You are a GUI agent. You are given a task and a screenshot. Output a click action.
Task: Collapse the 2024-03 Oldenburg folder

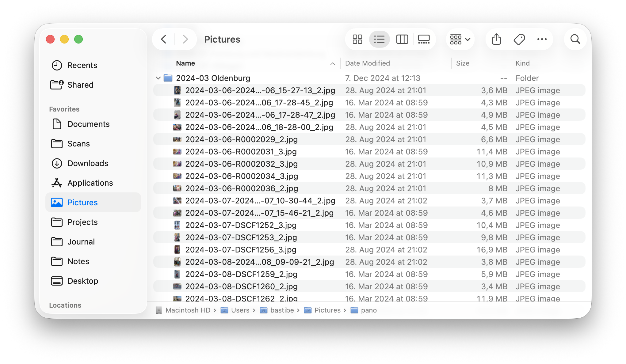[x=158, y=78]
